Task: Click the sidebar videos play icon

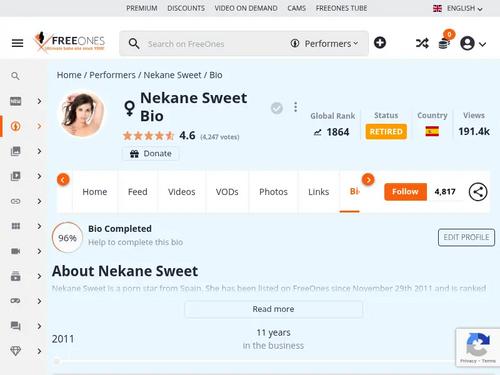Action: (15, 176)
